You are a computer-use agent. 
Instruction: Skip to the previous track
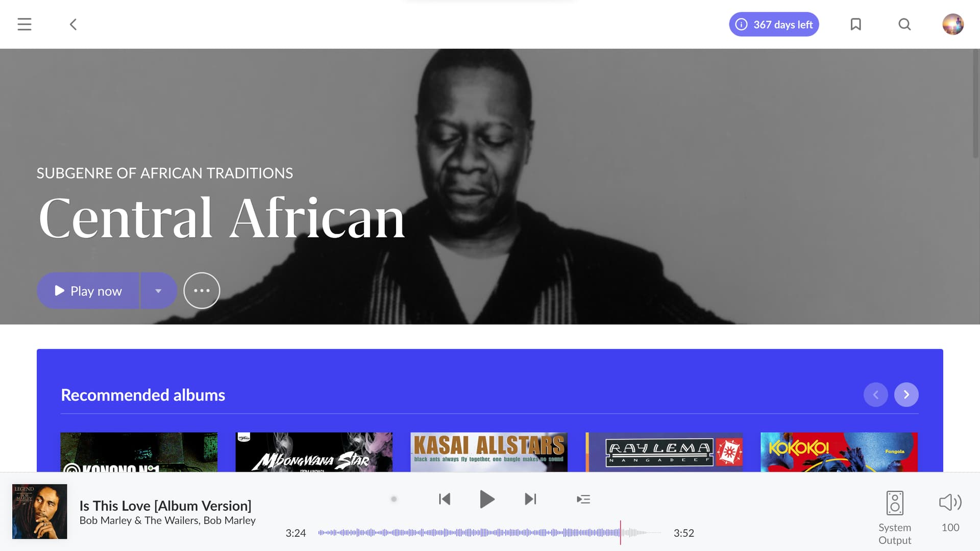[445, 499]
